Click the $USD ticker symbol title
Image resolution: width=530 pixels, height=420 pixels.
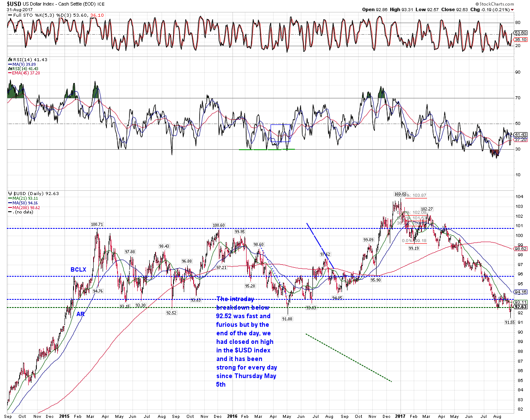click(14, 4)
